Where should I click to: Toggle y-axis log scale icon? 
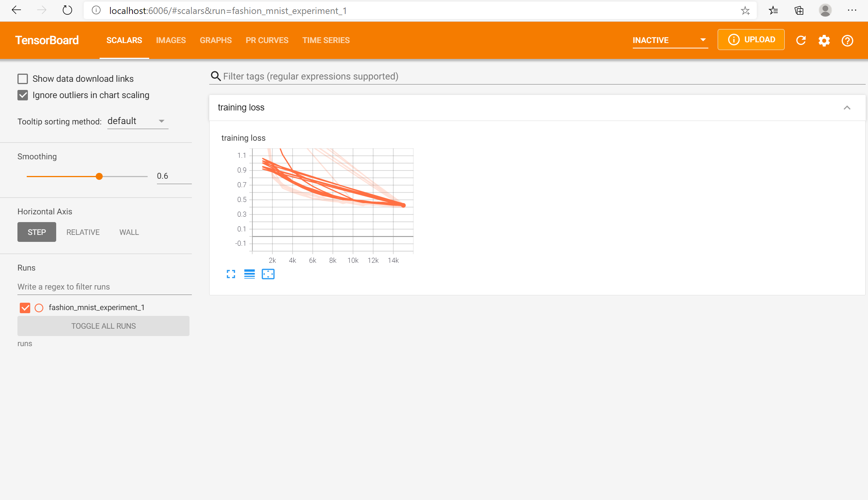[250, 274]
